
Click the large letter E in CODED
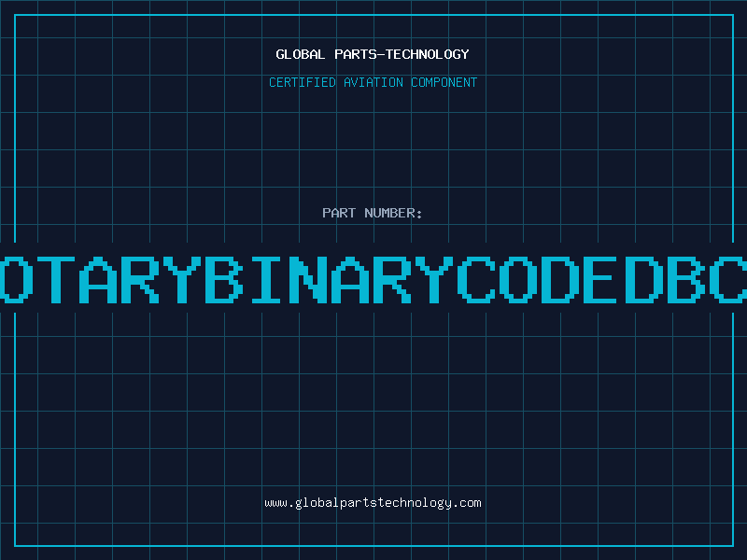click(602, 280)
